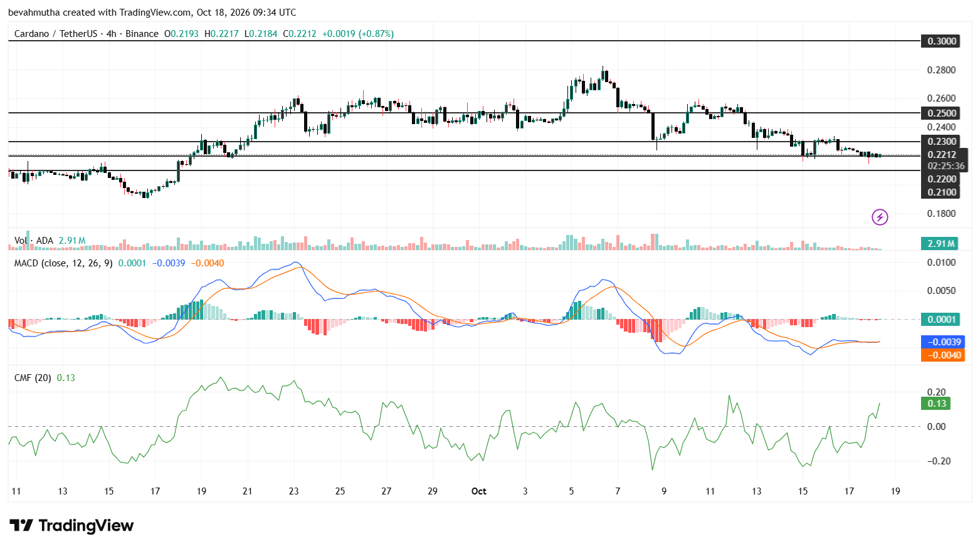Click the 'bevahmutha created with TradingView.com' header text

coord(100,13)
